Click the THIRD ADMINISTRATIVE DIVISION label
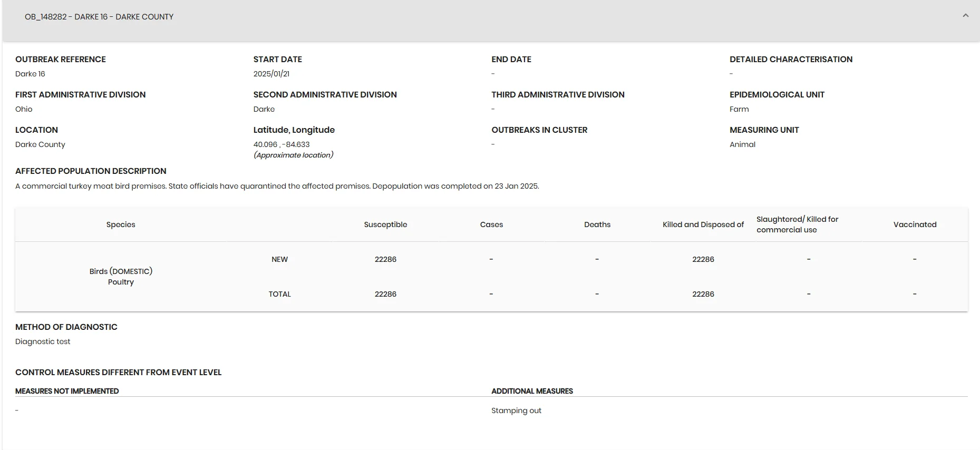The image size is (980, 450). 558,95
